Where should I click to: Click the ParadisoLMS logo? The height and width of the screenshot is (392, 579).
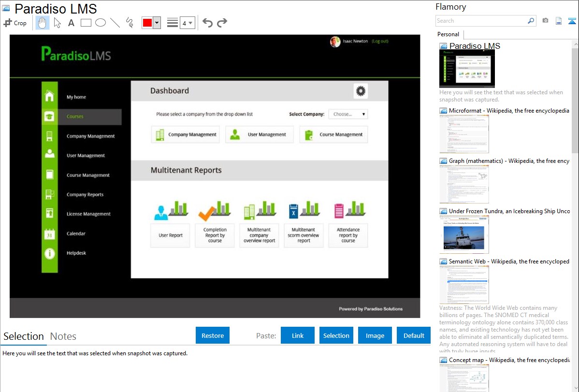[x=76, y=54]
